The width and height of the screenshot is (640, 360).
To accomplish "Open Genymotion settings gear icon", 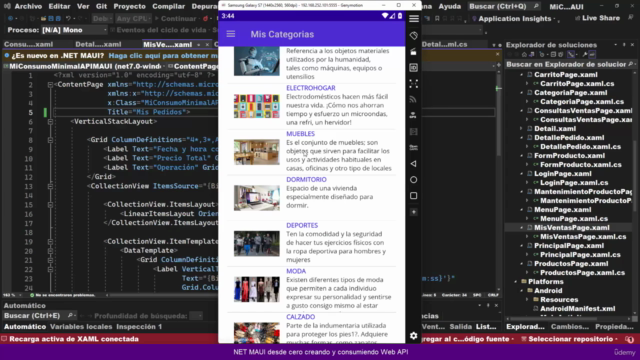I will 413,336.
